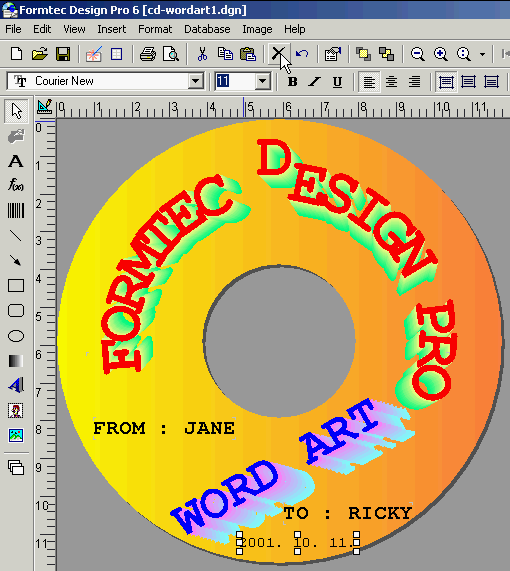510x571 pixels.
Task: Click the overlapping layers tool icon
Action: (16, 468)
